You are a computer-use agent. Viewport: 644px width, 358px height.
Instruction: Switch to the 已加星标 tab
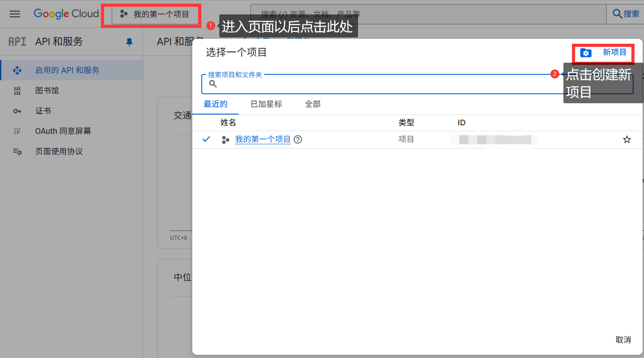point(266,104)
